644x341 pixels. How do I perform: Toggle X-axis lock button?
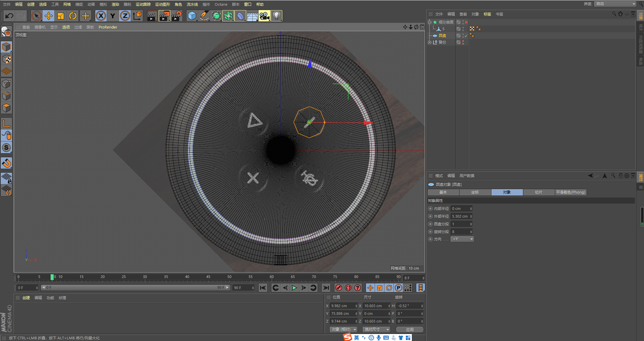point(101,16)
